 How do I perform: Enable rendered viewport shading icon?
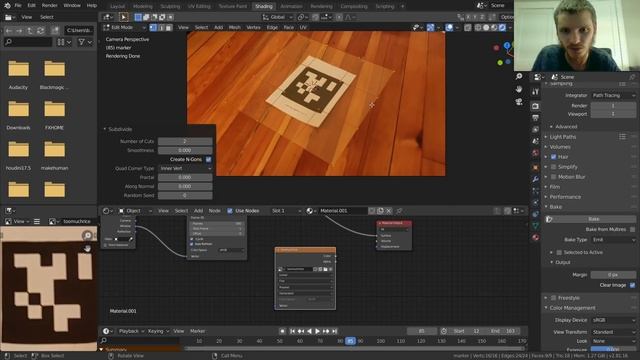coord(502,27)
